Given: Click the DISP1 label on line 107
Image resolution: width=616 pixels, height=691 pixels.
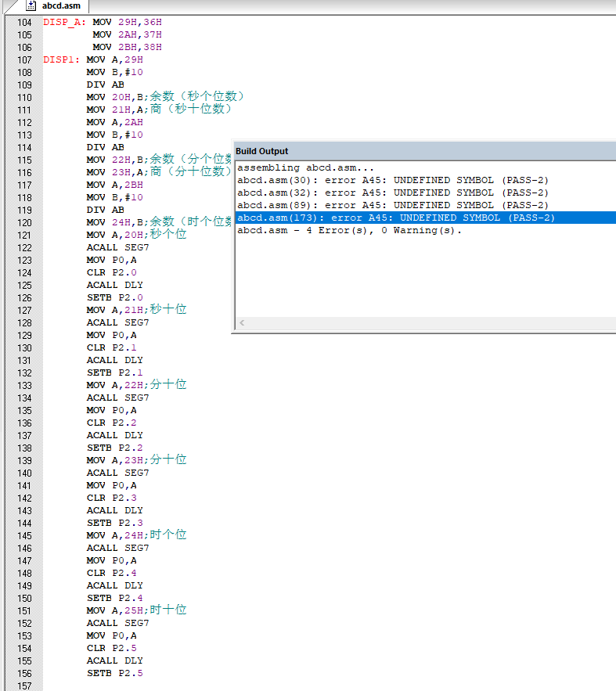Looking at the screenshot, I should point(61,59).
